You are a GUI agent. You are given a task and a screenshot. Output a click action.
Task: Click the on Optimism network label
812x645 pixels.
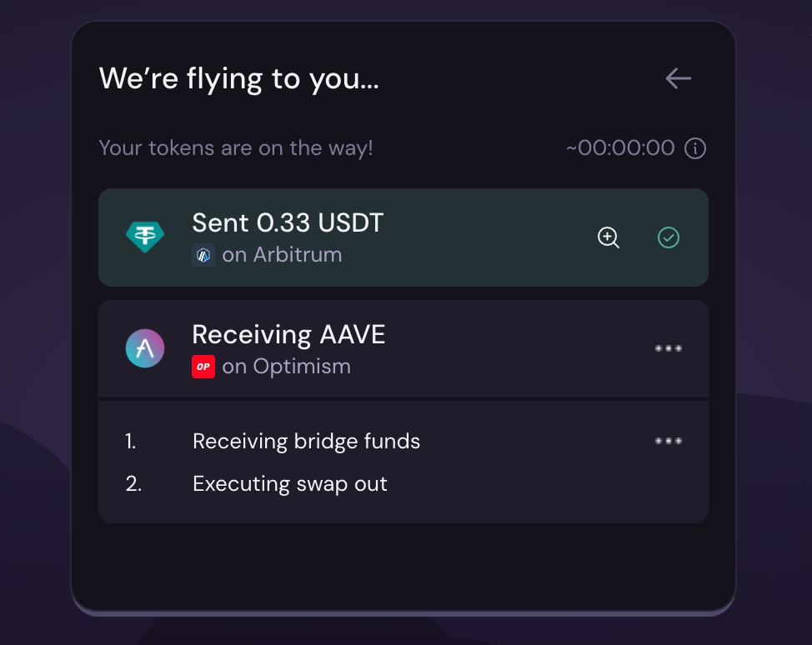click(x=286, y=367)
